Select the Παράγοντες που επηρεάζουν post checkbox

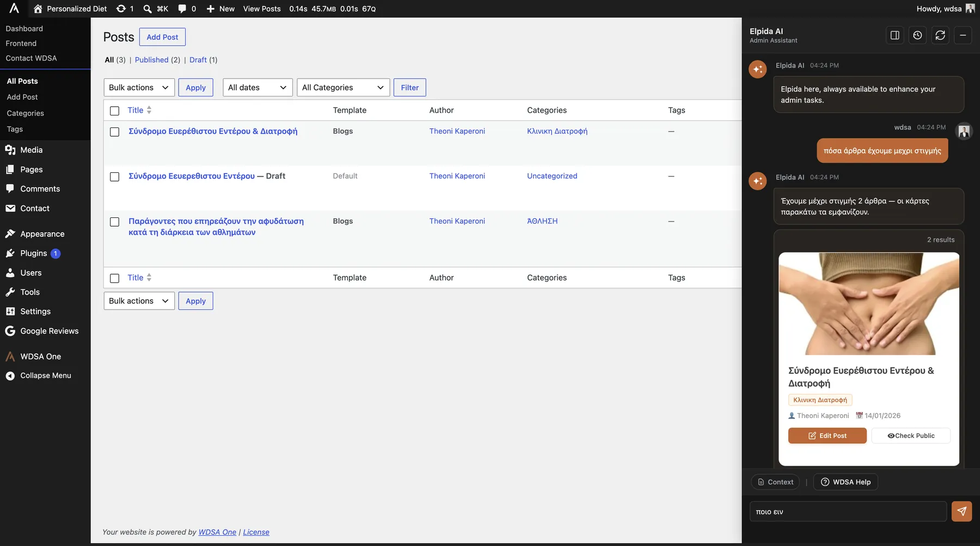click(x=114, y=222)
